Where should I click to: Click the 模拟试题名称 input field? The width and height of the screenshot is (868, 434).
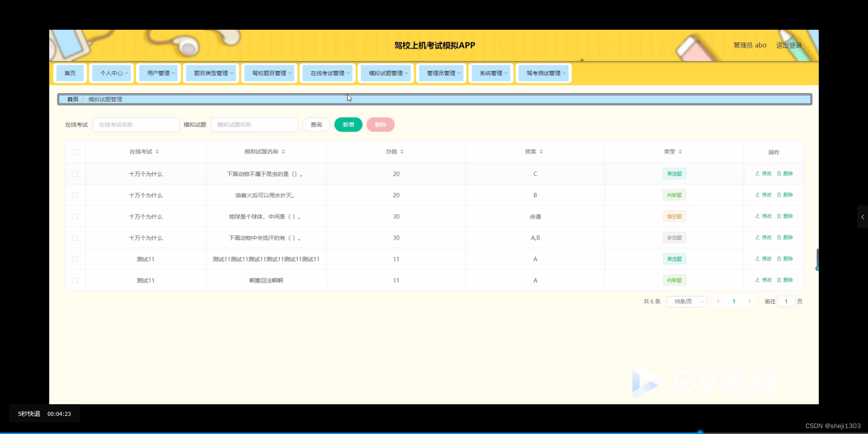click(254, 124)
